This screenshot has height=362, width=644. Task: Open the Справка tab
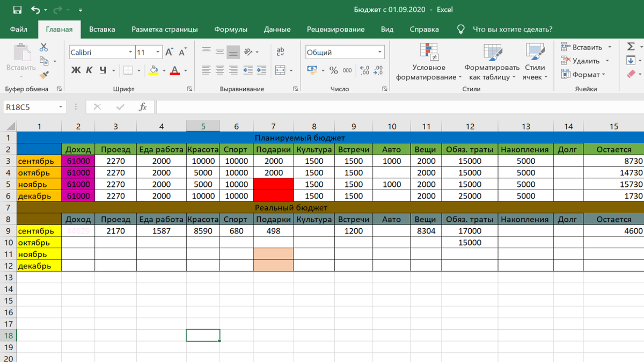click(424, 29)
